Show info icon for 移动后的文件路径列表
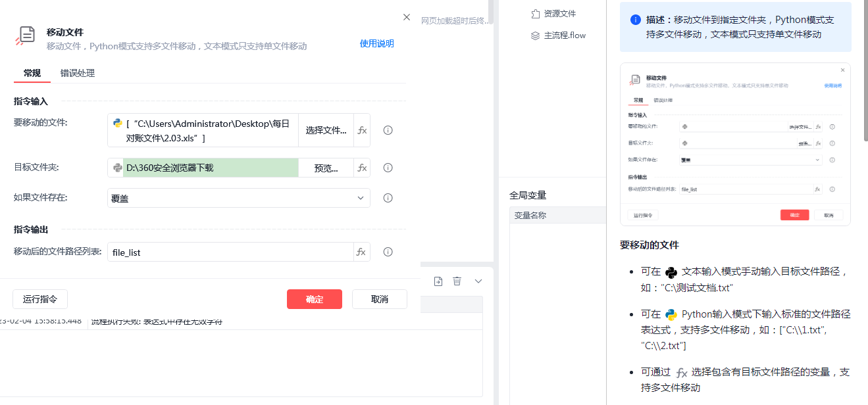868x405 pixels. [x=388, y=252]
